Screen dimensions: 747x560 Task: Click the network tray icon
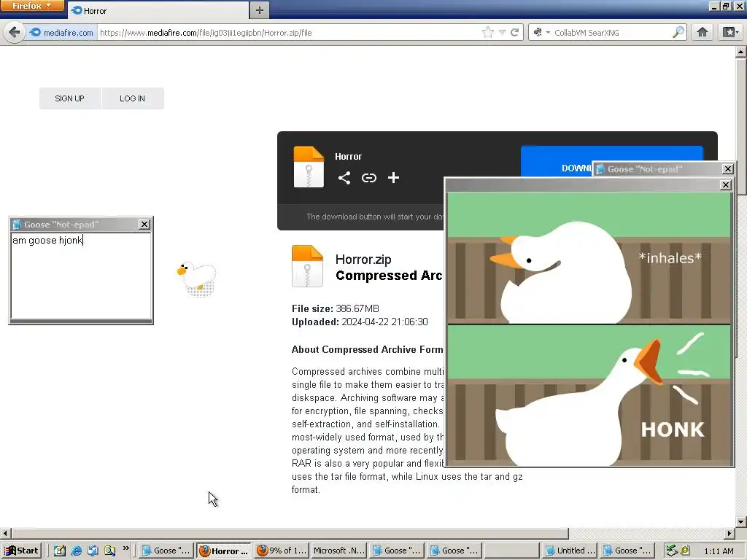[671, 551]
